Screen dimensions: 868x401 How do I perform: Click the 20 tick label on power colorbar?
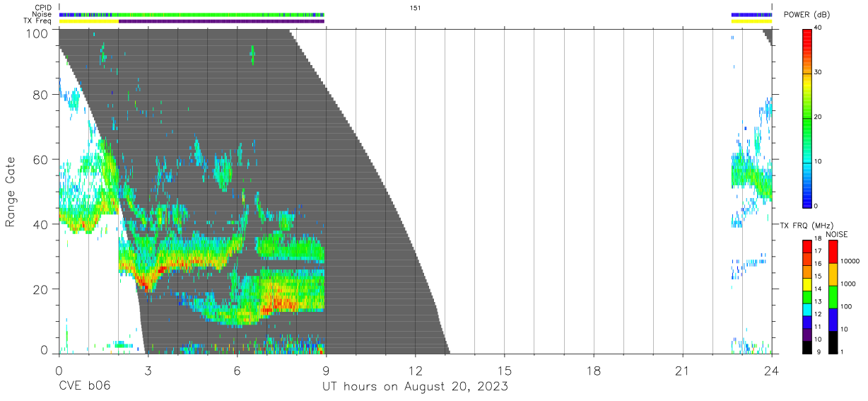tap(818, 117)
